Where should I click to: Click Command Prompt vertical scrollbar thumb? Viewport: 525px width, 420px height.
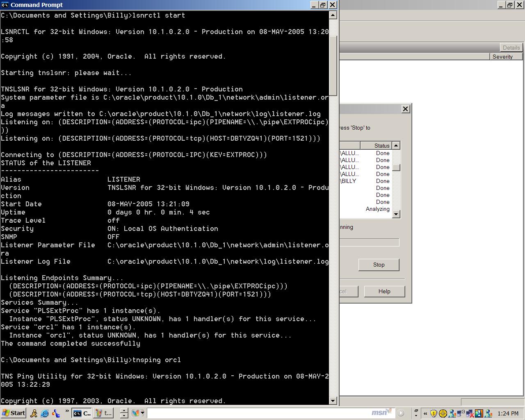pyautogui.click(x=333, y=66)
